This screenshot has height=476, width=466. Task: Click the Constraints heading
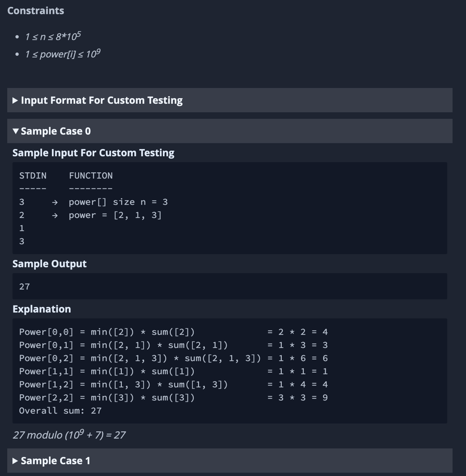point(36,10)
